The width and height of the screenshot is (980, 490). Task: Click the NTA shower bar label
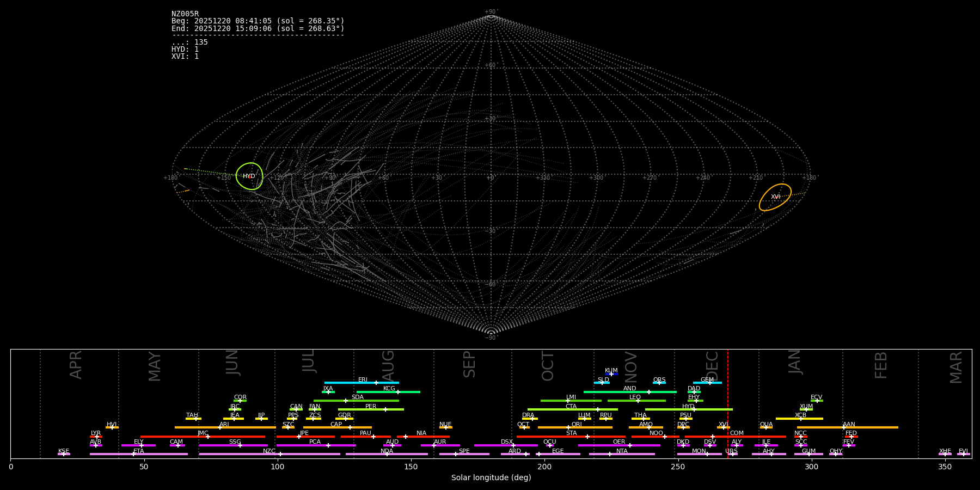(622, 451)
